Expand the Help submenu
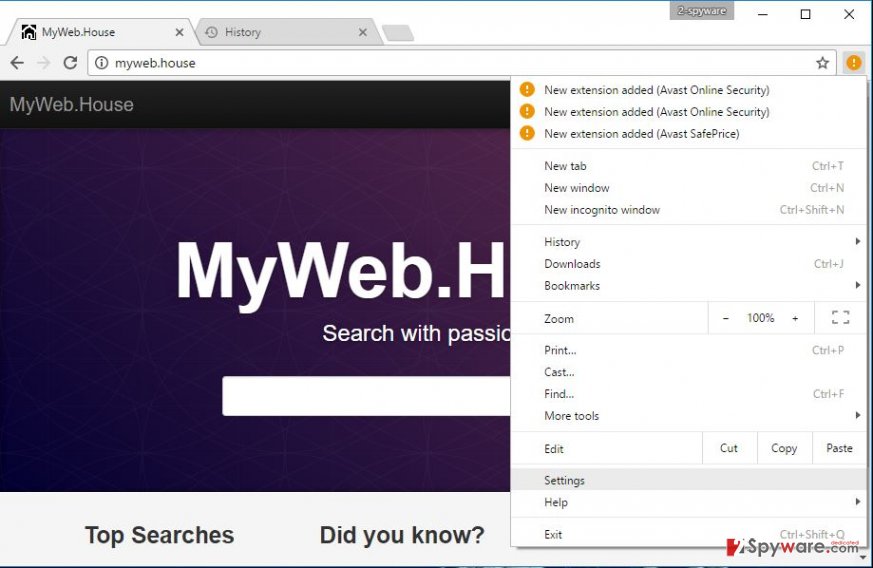 (x=688, y=502)
